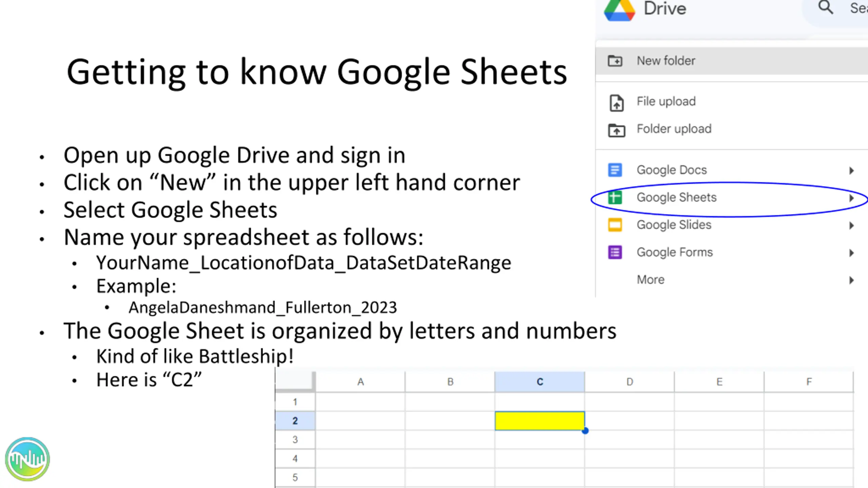This screenshot has width=868, height=488.
Task: Click the bullet "Open up Google Drive and sign in"
Action: pos(234,156)
